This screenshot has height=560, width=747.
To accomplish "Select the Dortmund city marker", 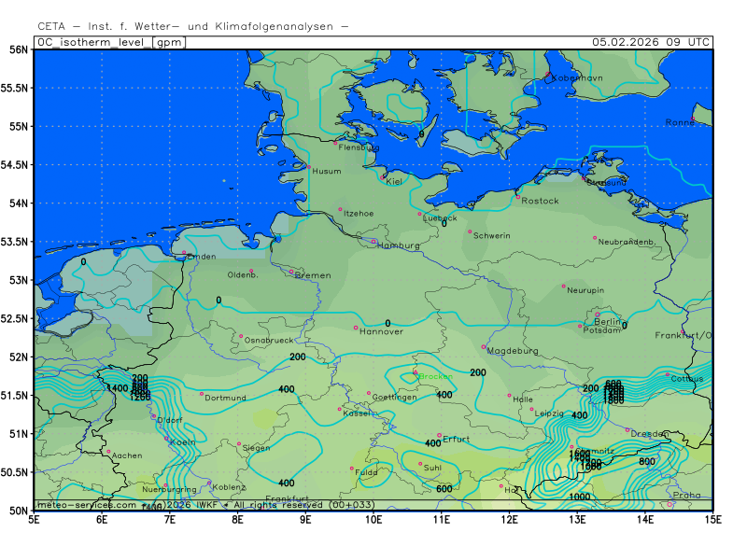I will click(x=201, y=394).
